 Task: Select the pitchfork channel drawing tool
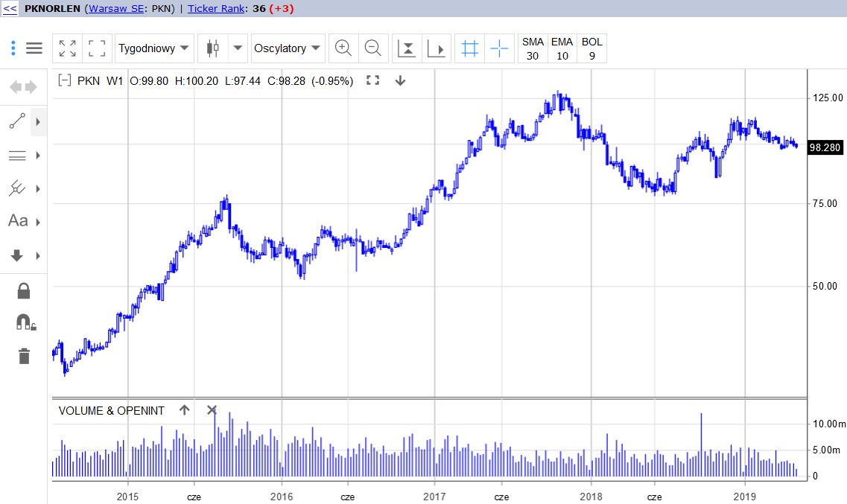(16, 188)
